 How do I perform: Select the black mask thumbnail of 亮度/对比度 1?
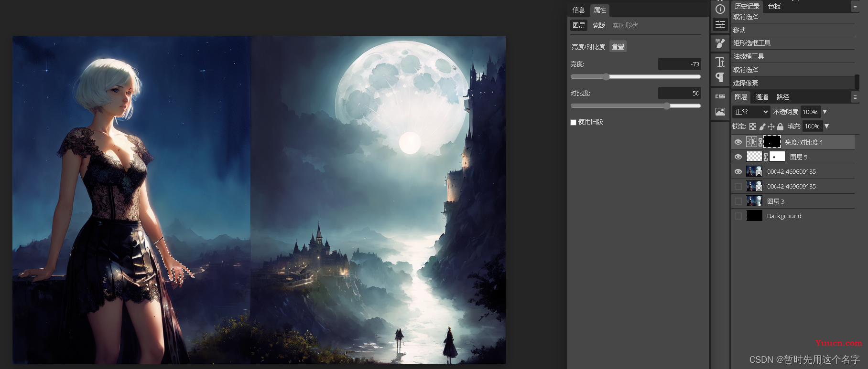772,142
